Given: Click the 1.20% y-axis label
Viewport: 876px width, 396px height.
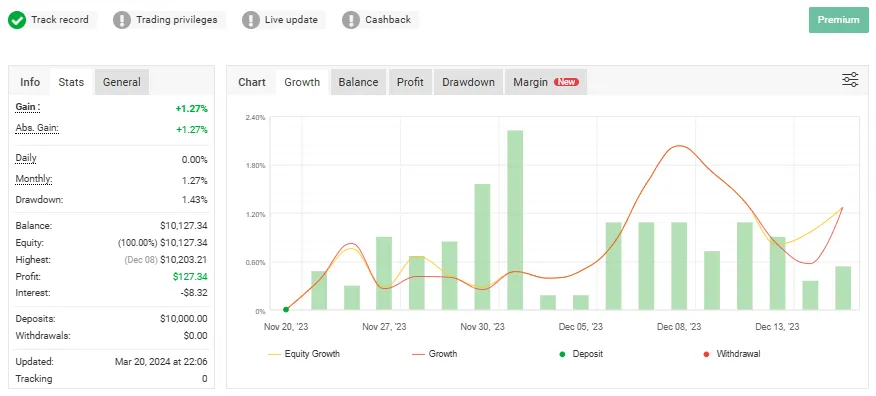Looking at the screenshot, I should 255,214.
